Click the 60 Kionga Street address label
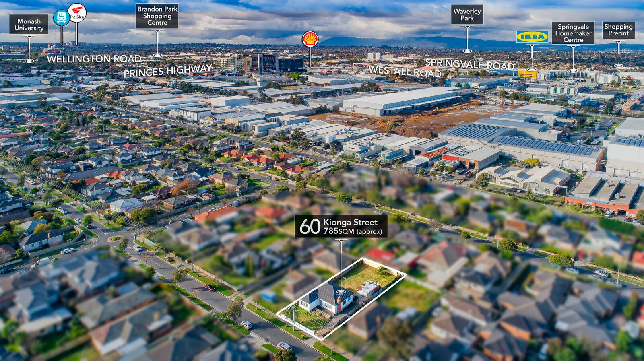This screenshot has width=644, height=361. (341, 226)
